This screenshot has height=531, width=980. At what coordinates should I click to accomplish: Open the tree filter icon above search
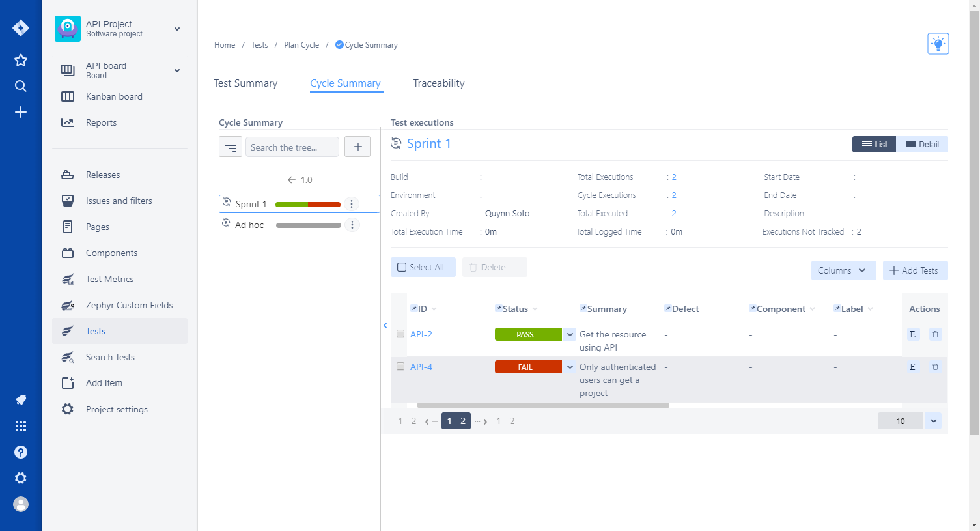click(230, 147)
